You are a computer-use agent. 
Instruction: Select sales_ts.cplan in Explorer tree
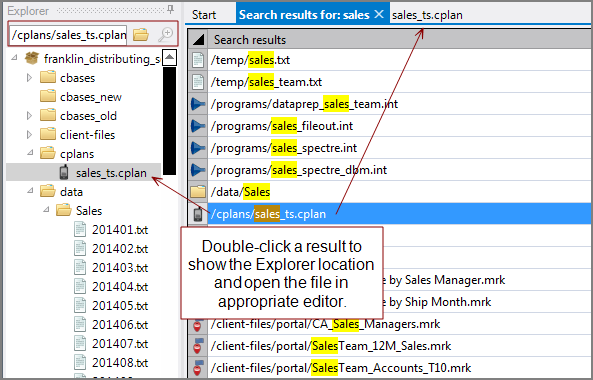[111, 173]
